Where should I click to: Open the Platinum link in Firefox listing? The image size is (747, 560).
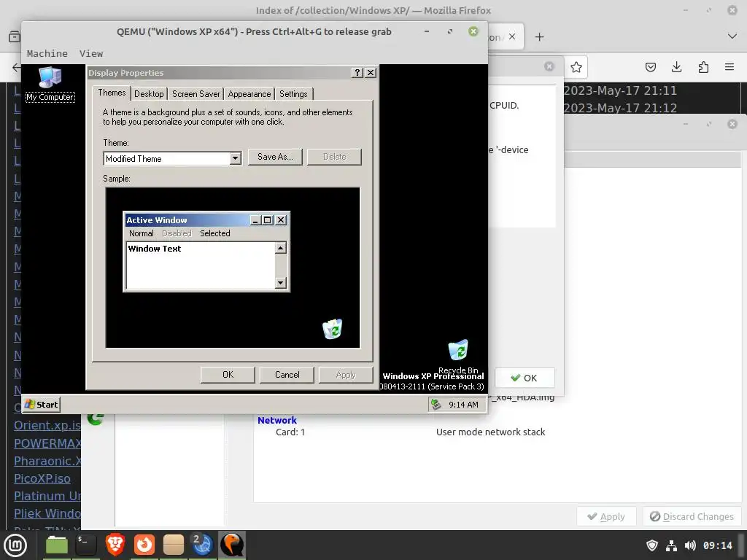[x=47, y=496]
